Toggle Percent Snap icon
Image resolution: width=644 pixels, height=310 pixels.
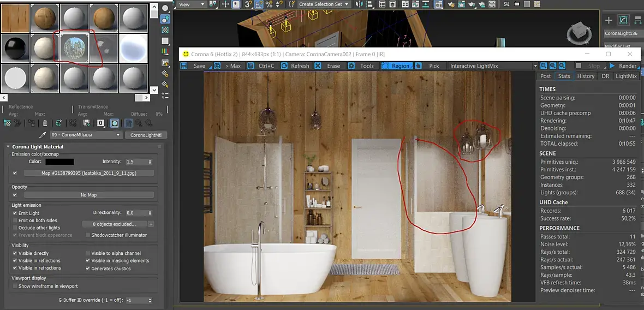(x=269, y=4)
